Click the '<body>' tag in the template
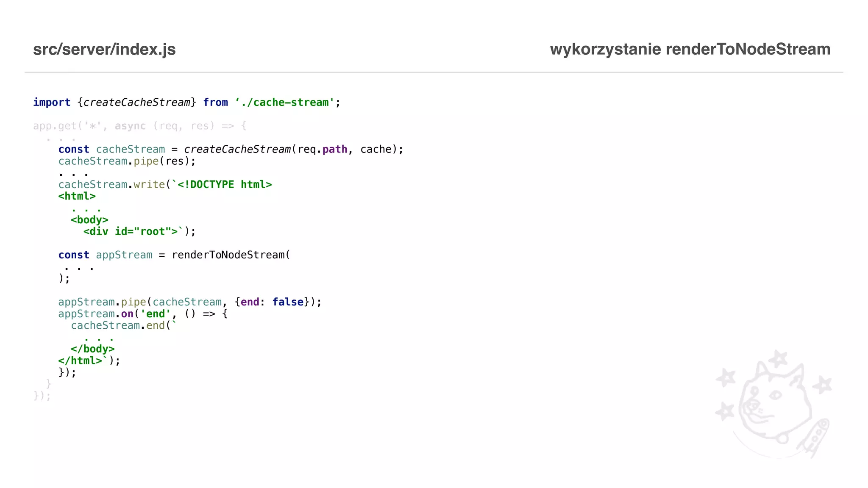 click(89, 220)
